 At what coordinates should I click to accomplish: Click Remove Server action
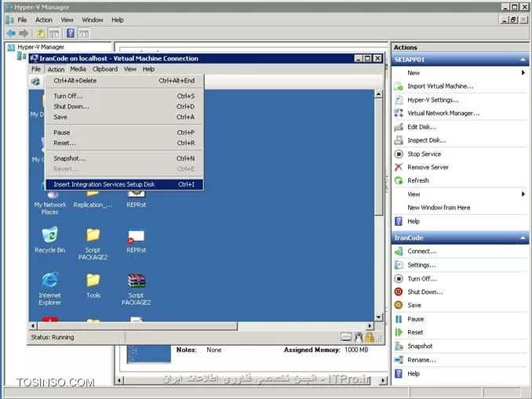pyautogui.click(x=428, y=167)
